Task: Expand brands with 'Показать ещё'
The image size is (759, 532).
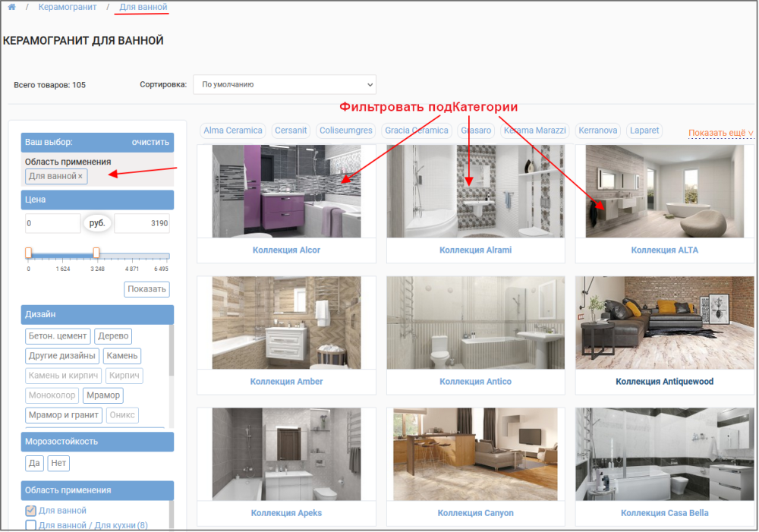Action: 720,133
